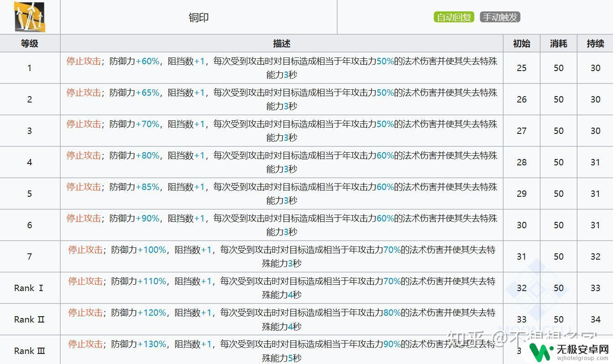The height and width of the screenshot is (364, 613).
Task: Click level 1 description with 防御力+60%
Action: [281, 68]
